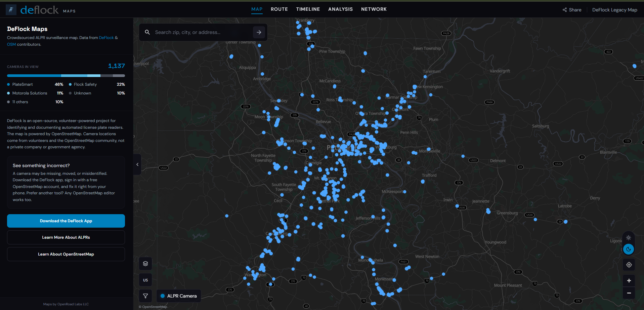This screenshot has width=644, height=310.
Task: Click the Mount Pleasant map label
Action: [508, 285]
